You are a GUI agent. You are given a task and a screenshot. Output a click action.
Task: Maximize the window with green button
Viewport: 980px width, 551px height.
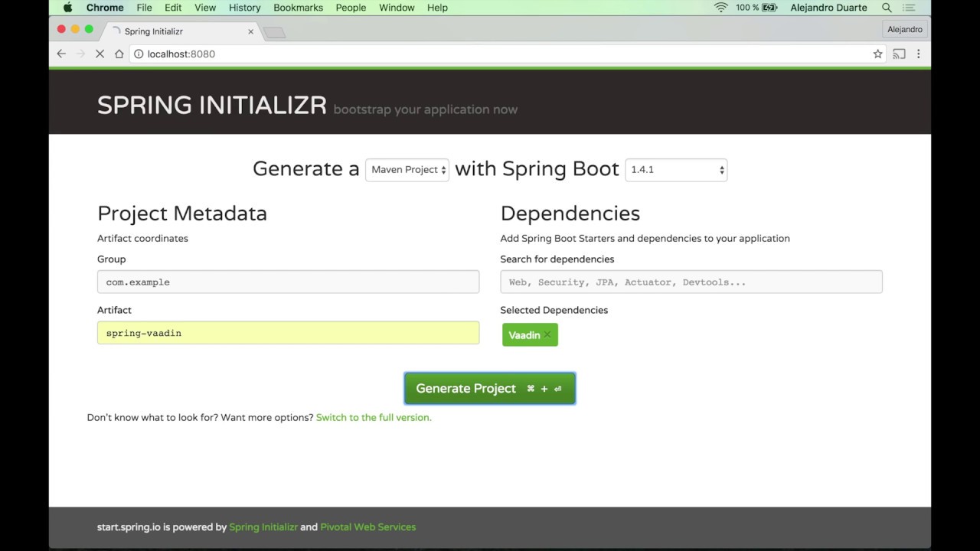89,29
